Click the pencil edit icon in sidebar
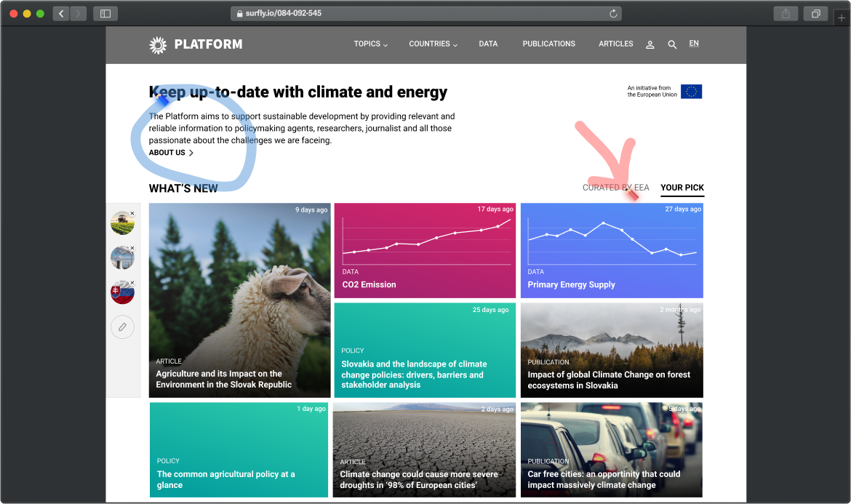Viewport: 851px width, 504px height. pyautogui.click(x=122, y=327)
